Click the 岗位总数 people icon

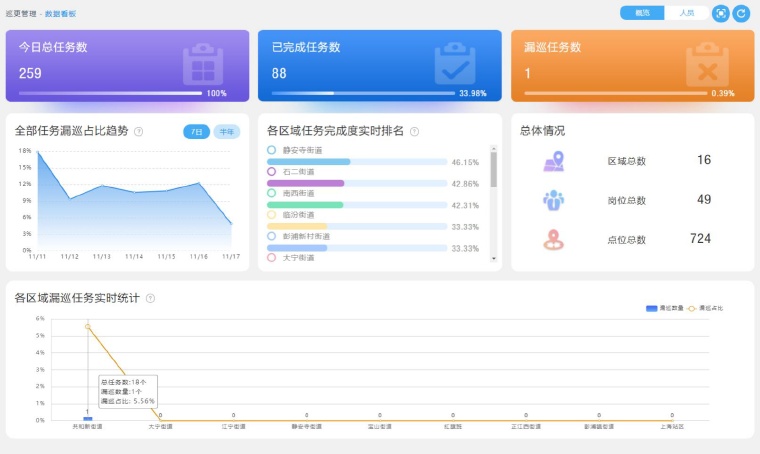click(553, 200)
